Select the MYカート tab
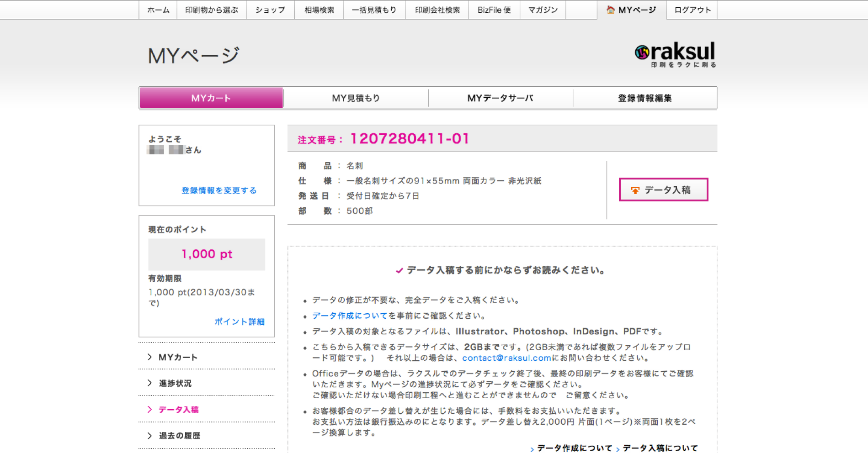868x453 pixels. coord(211,98)
